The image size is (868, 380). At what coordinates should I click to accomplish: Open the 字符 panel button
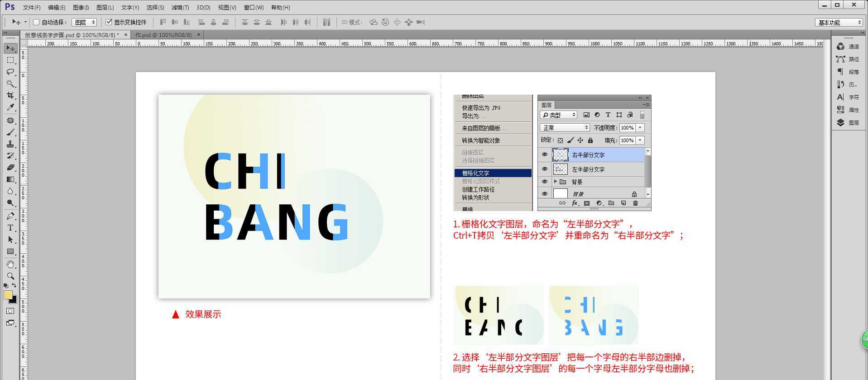[848, 97]
